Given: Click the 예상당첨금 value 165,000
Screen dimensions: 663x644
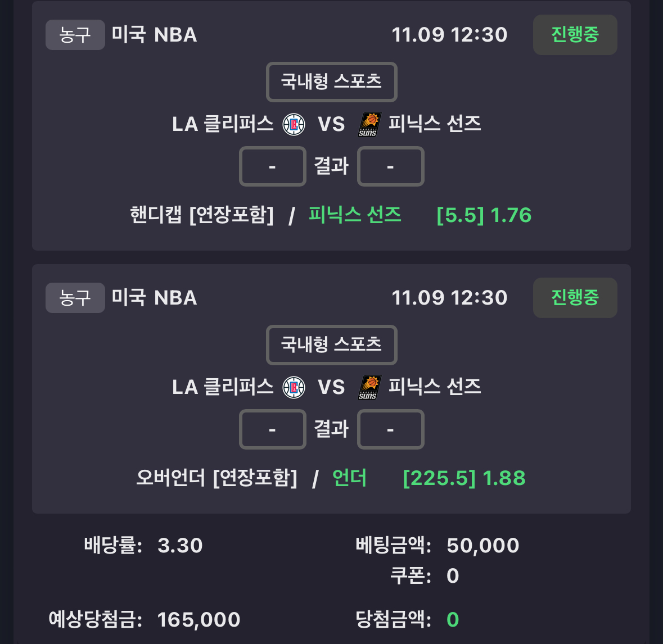Looking at the screenshot, I should (x=199, y=620).
